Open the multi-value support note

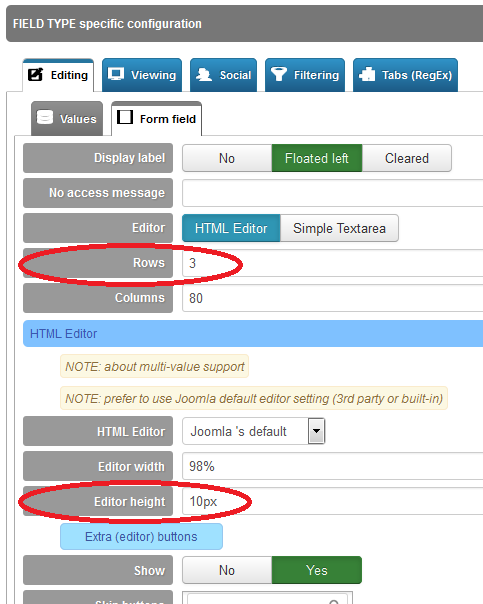coord(154,366)
